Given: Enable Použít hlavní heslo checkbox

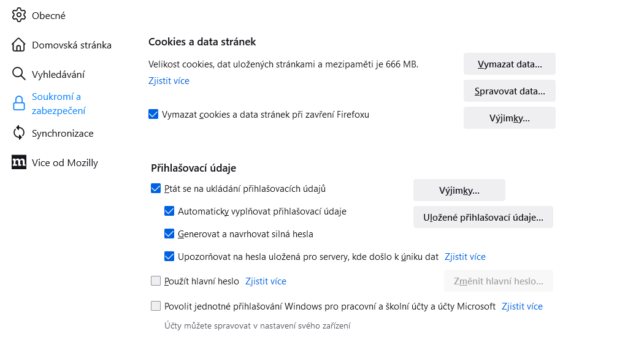Looking at the screenshot, I should (x=156, y=281).
